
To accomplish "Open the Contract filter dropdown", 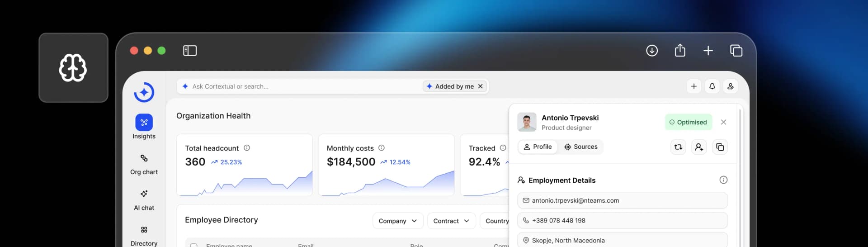I will [x=451, y=221].
